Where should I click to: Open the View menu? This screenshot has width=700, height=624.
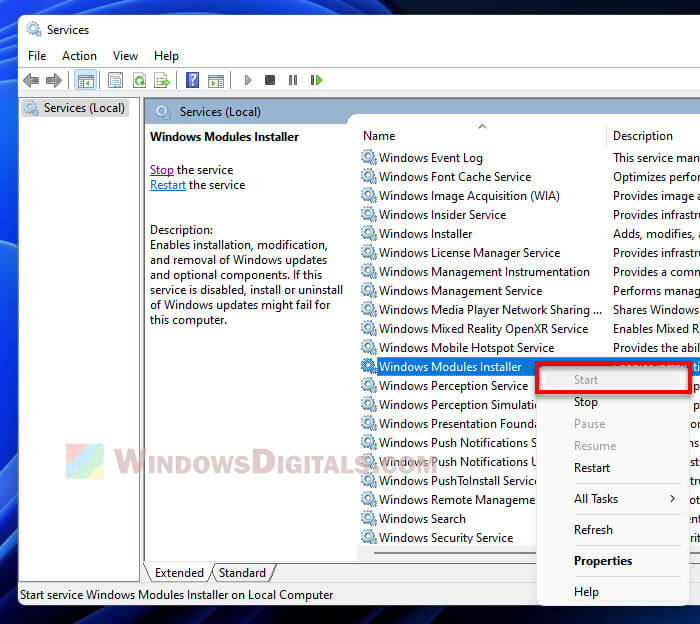click(x=125, y=56)
